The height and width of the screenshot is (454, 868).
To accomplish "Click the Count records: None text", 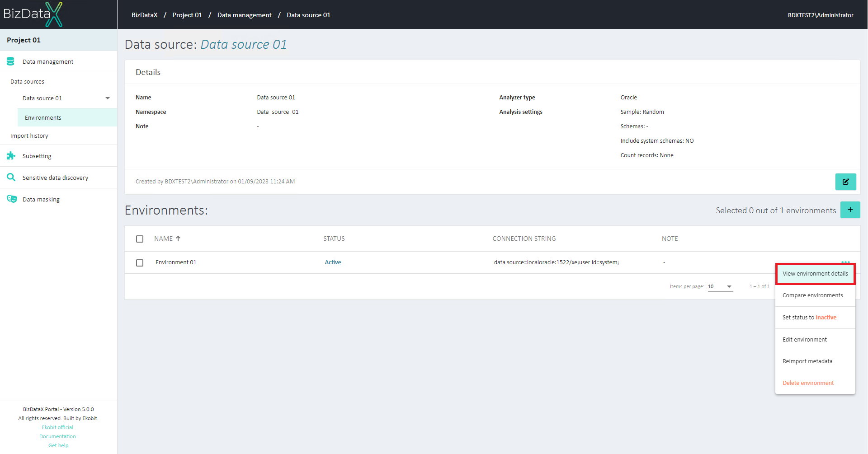I will tap(647, 155).
